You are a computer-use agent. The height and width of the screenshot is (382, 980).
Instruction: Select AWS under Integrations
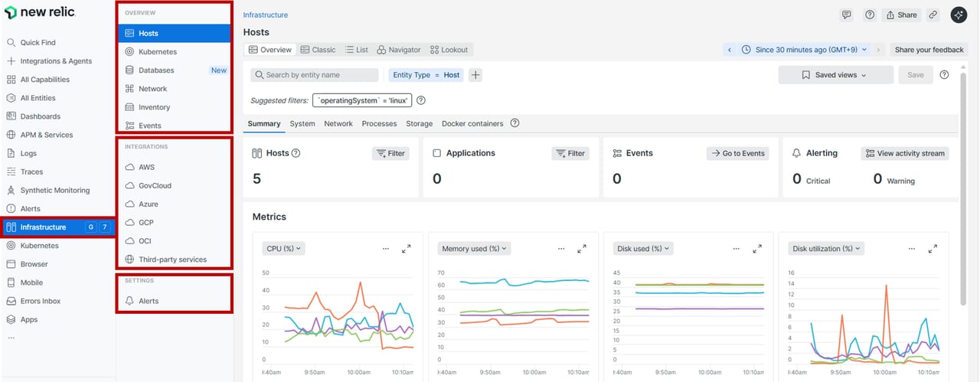pos(146,167)
